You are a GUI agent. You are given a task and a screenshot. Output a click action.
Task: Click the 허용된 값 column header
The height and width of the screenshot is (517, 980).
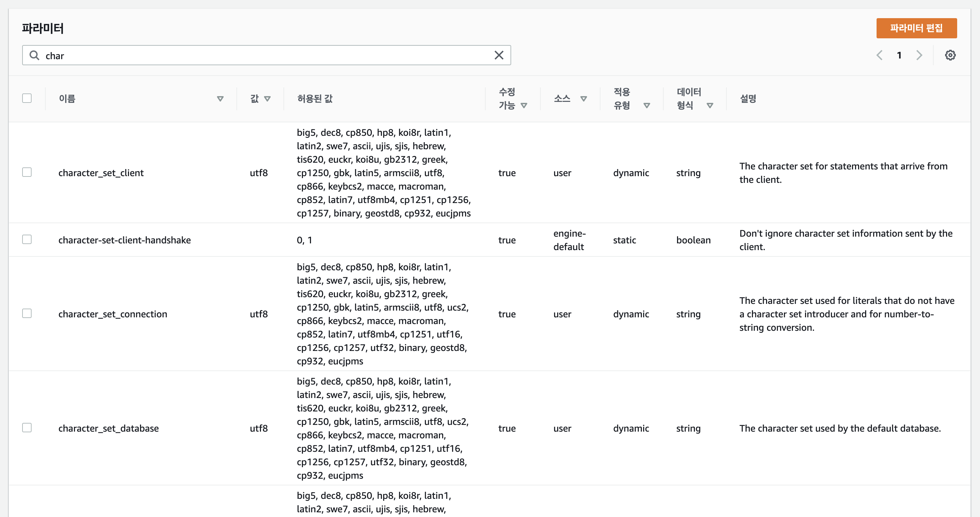315,99
